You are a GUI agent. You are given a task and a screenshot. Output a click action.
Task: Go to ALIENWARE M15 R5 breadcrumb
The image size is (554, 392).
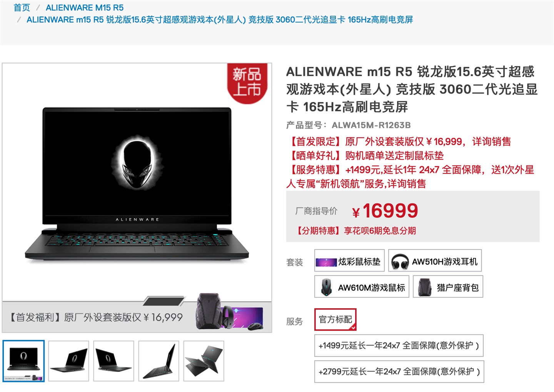point(85,8)
